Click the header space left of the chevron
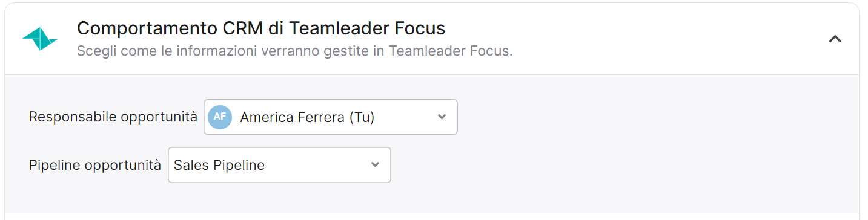 coord(666,39)
